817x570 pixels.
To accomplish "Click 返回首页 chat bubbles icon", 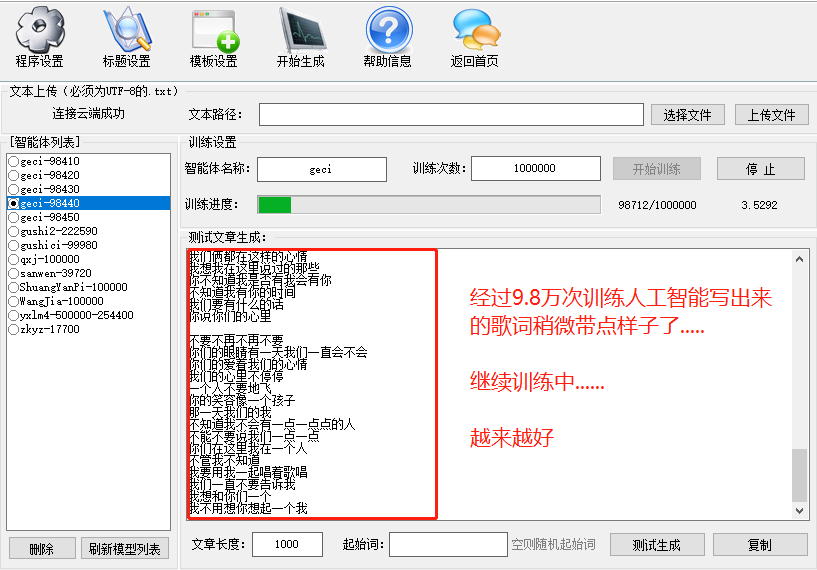I will click(x=475, y=30).
